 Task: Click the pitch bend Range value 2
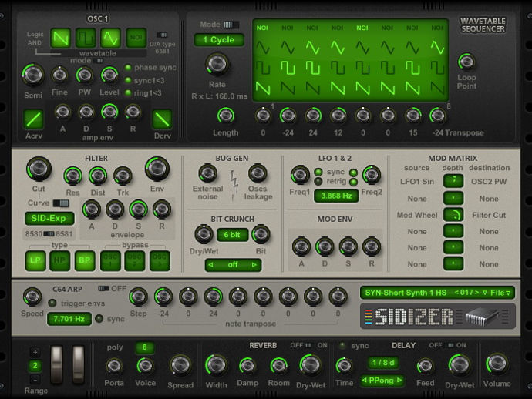pyautogui.click(x=35, y=365)
